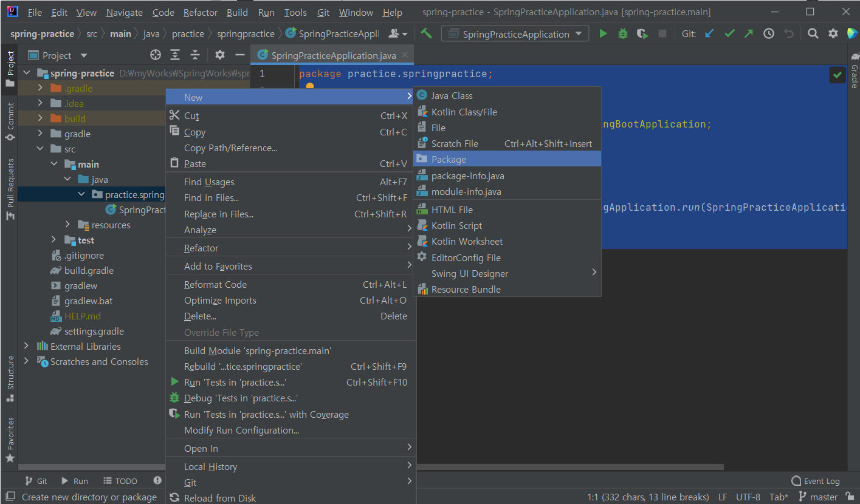Update project using blue Git arrow
The width and height of the screenshot is (860, 504).
point(709,34)
